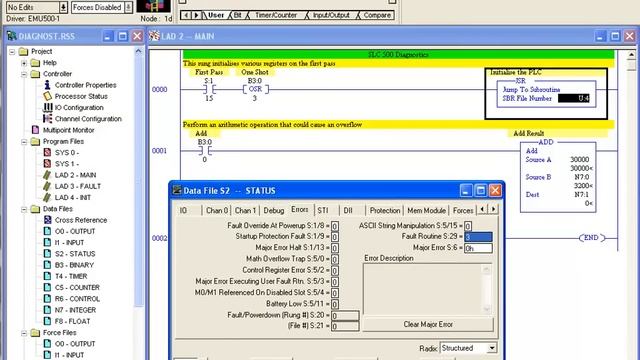Toggle ASCII String Manipulation S:5/15 bit
The image size is (640, 360).
(x=468, y=226)
